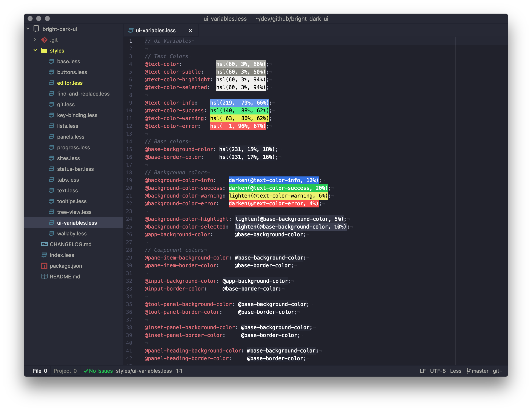Click the bright-dark-ui repository book icon

(x=36, y=29)
